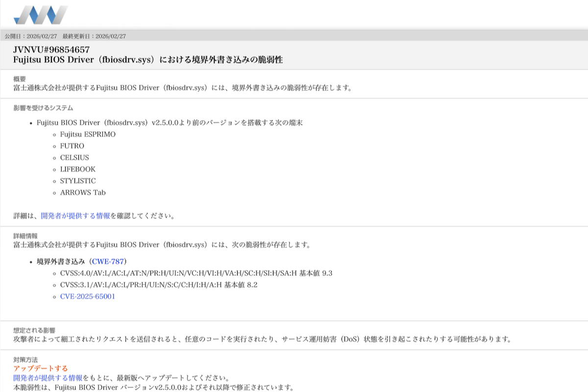Click the overview sentence under 概要
588x392 pixels.
pyautogui.click(x=183, y=88)
